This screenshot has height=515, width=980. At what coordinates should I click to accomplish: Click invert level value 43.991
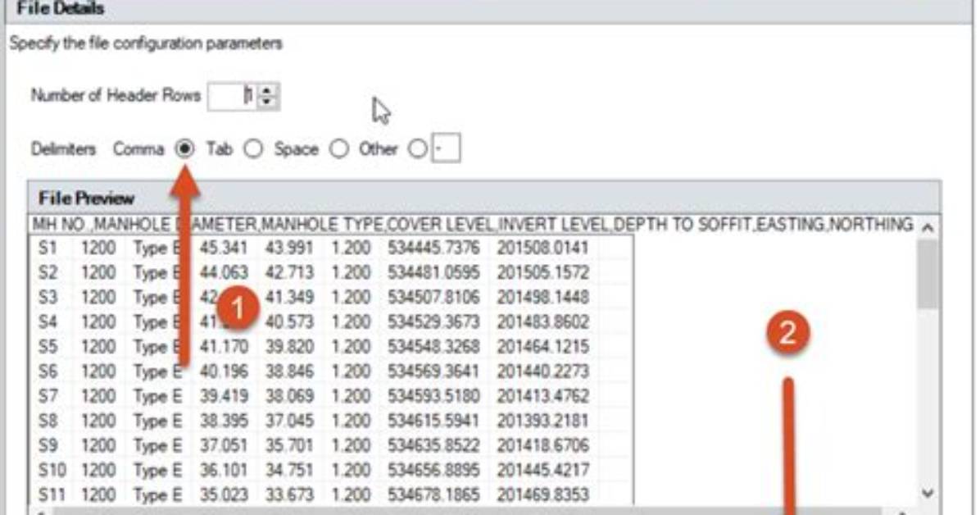click(289, 248)
